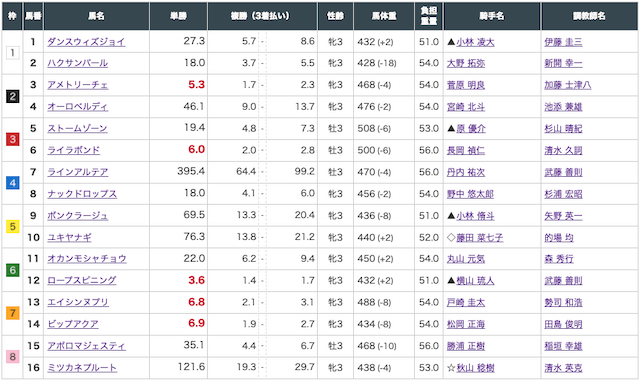Open trainer 新開 幸一 page
The width and height of the screenshot is (640, 380).
coord(563,63)
